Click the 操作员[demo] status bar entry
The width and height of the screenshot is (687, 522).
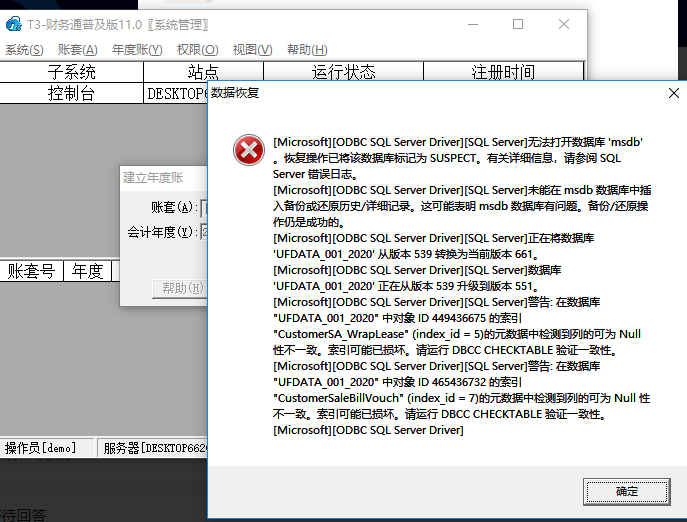point(47,448)
